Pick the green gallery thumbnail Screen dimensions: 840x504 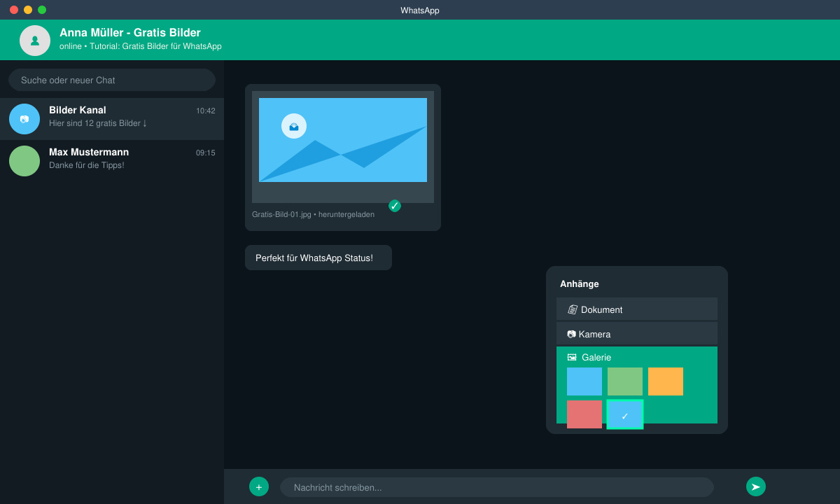point(625,381)
